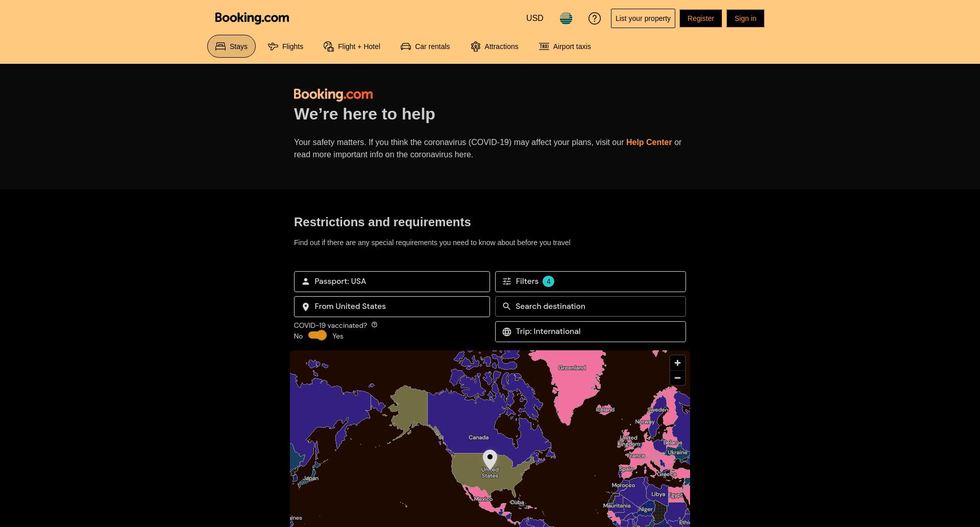Click the filters sliders icon
Viewport: 980px width, 527px height.
(x=507, y=281)
